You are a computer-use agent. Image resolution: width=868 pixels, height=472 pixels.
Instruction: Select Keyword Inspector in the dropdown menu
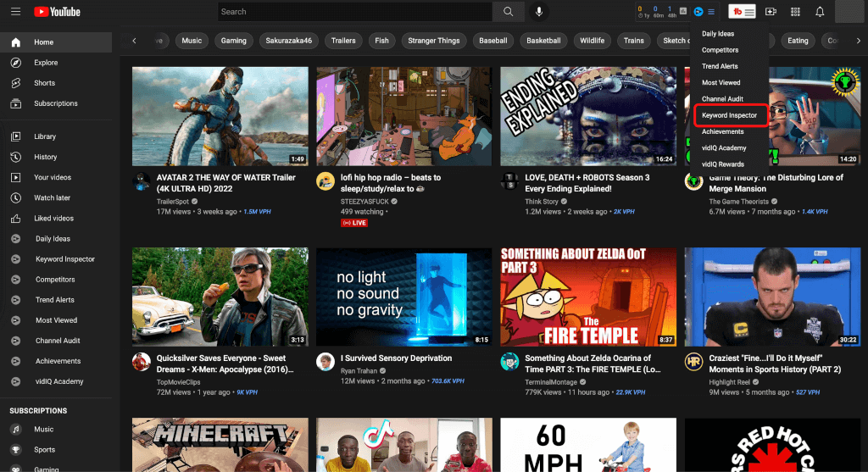pyautogui.click(x=729, y=115)
